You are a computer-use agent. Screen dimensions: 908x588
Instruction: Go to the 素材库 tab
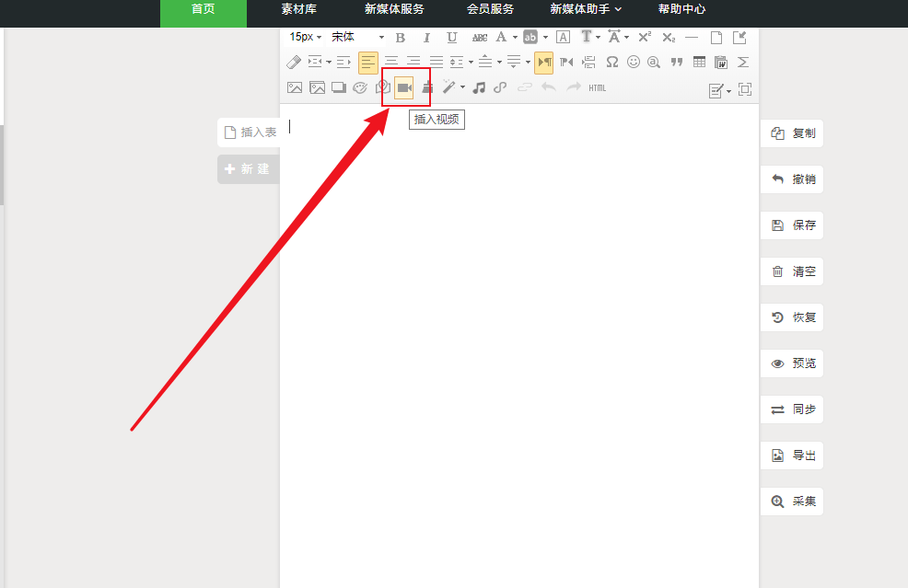[298, 9]
